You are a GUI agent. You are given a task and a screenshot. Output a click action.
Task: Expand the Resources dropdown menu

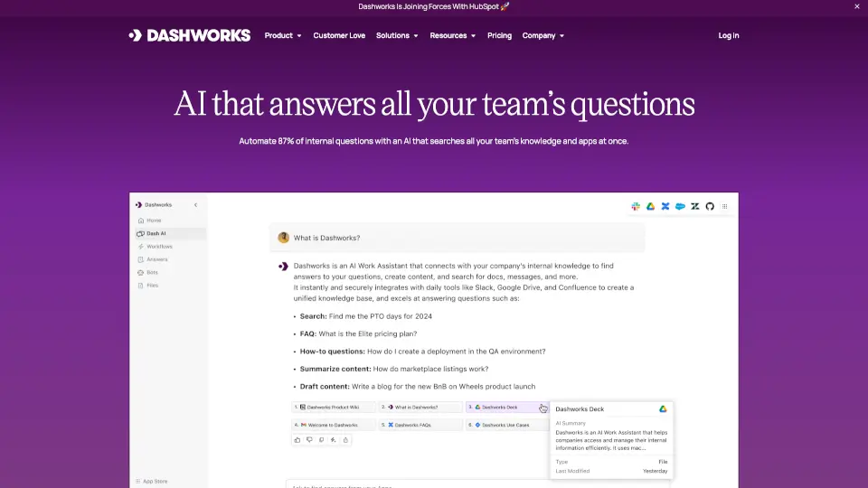click(x=453, y=36)
